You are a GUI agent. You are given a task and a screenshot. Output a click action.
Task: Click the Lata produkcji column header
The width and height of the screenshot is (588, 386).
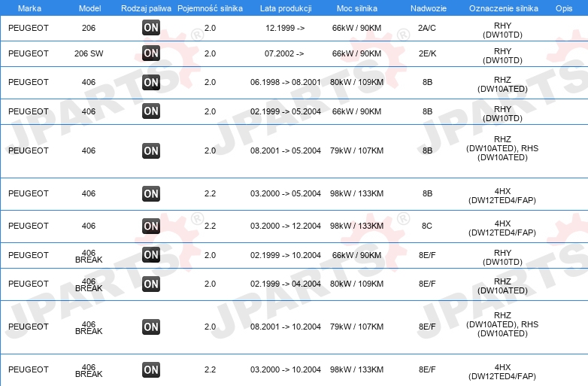pyautogui.click(x=286, y=8)
